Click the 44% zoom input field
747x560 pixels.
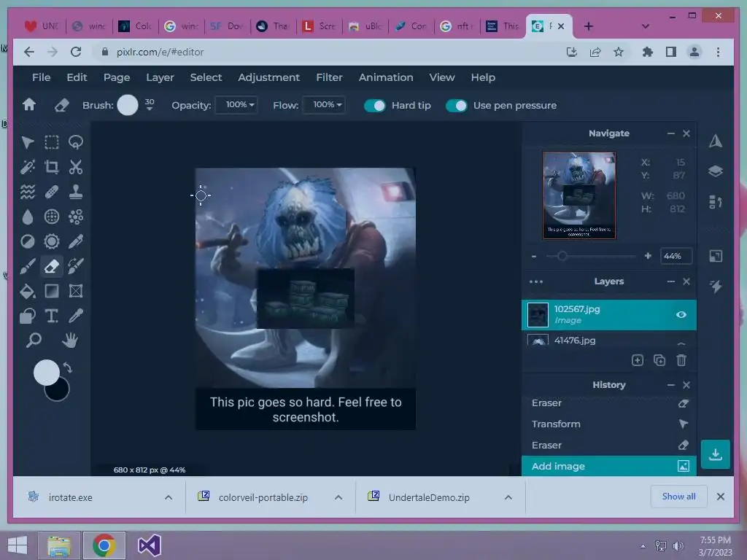(676, 256)
